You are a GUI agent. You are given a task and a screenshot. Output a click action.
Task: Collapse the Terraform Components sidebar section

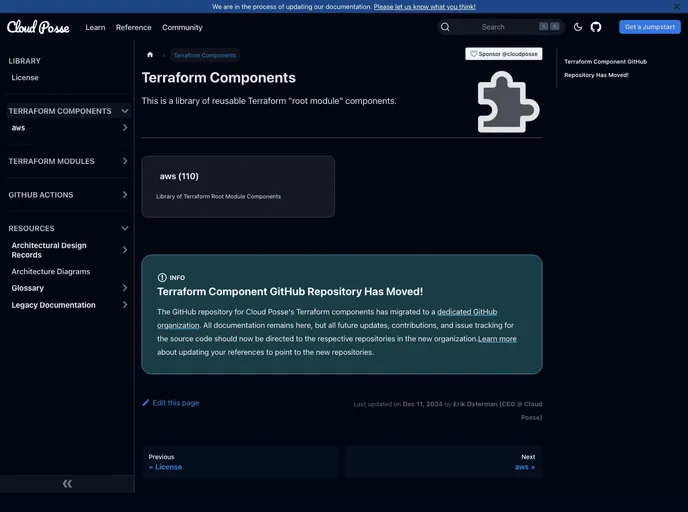coord(125,111)
